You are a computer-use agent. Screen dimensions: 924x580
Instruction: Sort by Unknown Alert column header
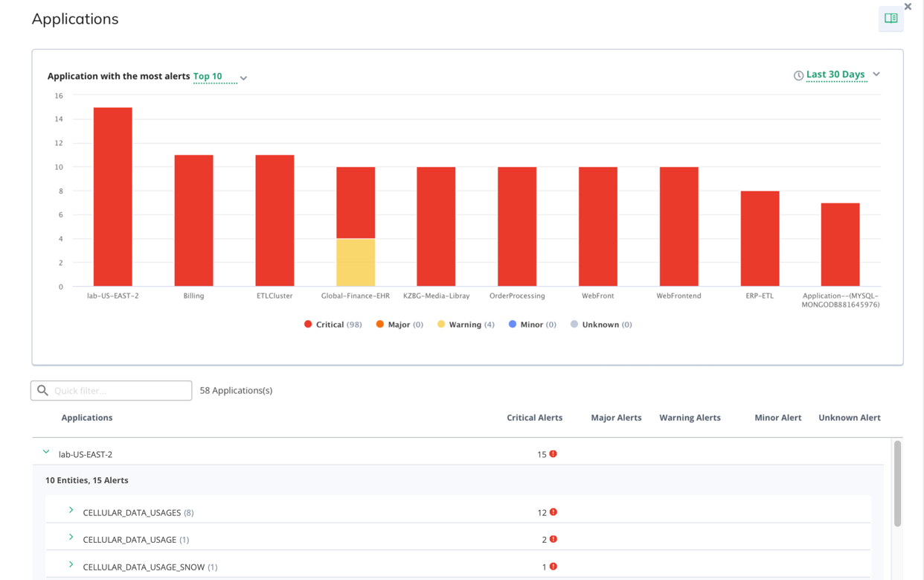(850, 418)
